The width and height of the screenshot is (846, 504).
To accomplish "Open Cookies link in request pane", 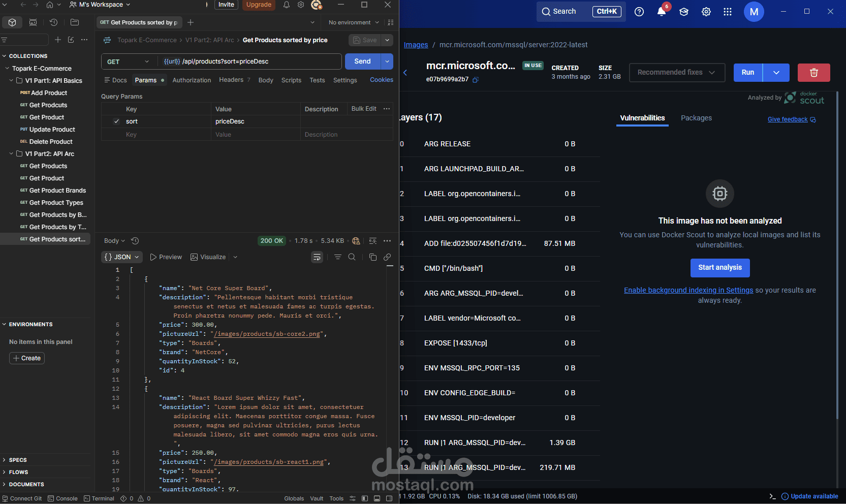I will (x=382, y=80).
